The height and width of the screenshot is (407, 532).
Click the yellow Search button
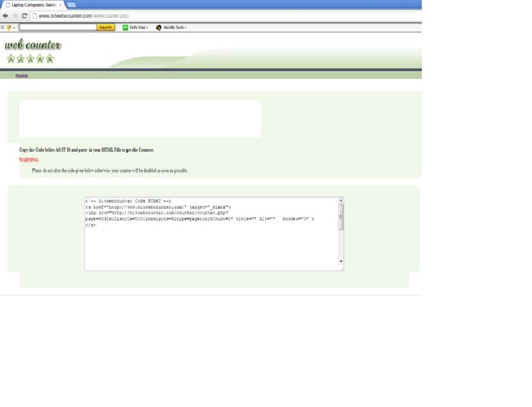(x=106, y=27)
